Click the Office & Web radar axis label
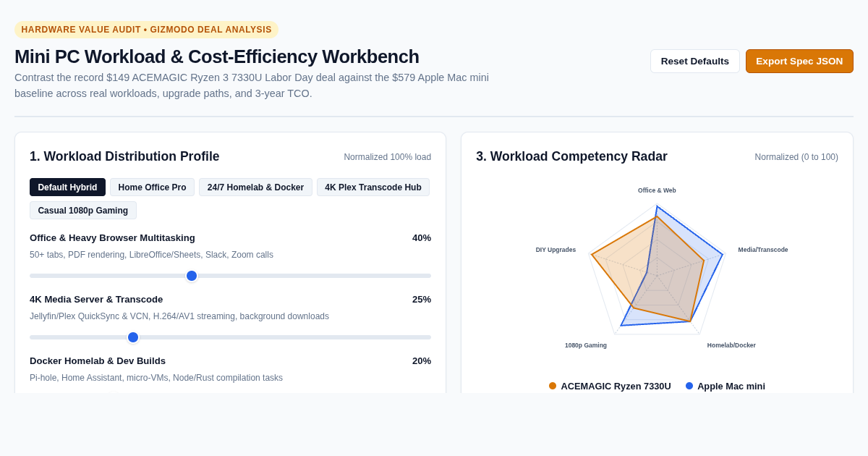 (x=657, y=190)
